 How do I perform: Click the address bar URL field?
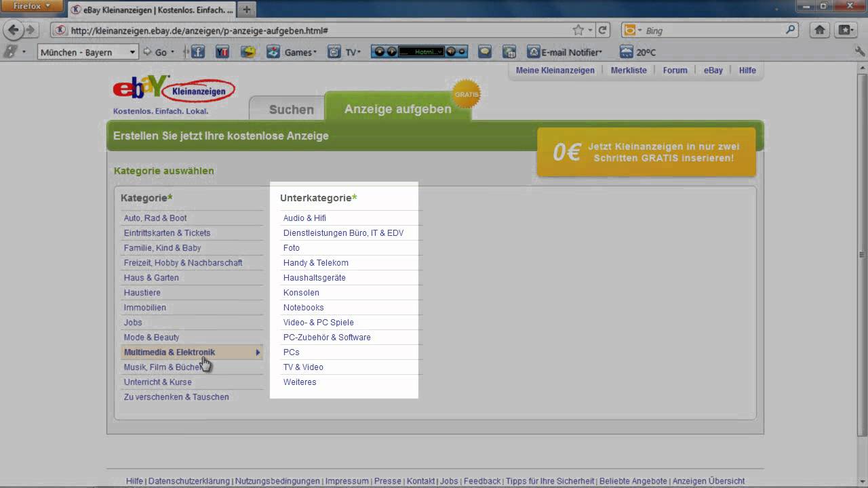pyautogui.click(x=319, y=30)
